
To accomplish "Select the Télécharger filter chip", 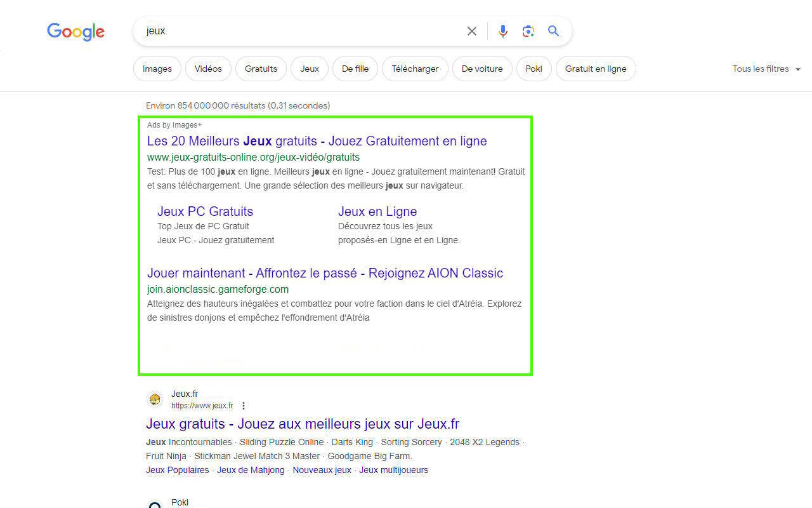I will [415, 69].
